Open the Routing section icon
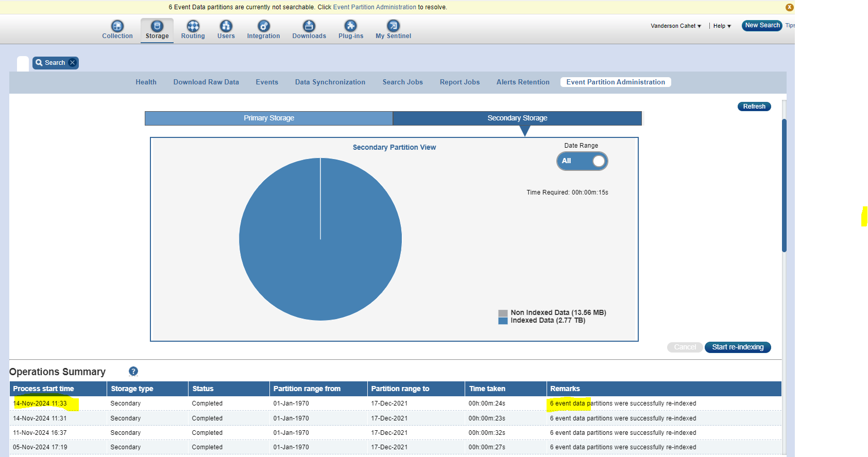The width and height of the screenshot is (868, 457). (193, 26)
